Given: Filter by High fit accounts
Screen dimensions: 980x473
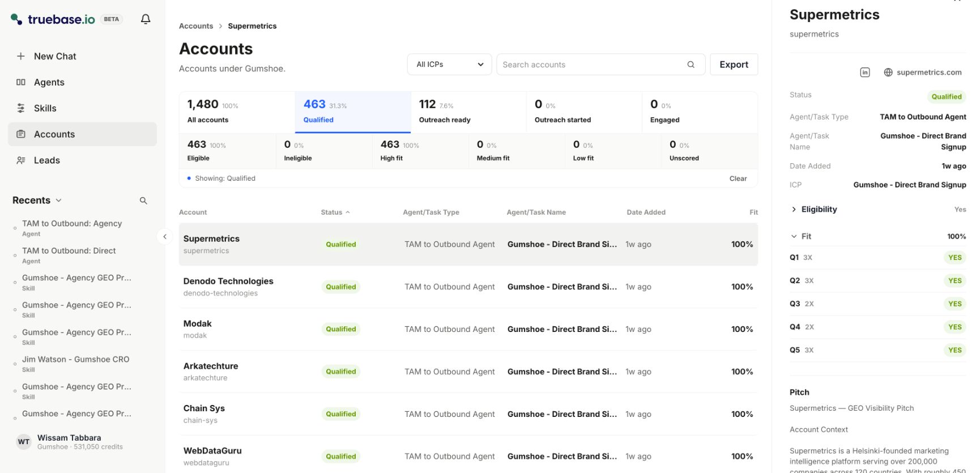Looking at the screenshot, I should coord(420,151).
